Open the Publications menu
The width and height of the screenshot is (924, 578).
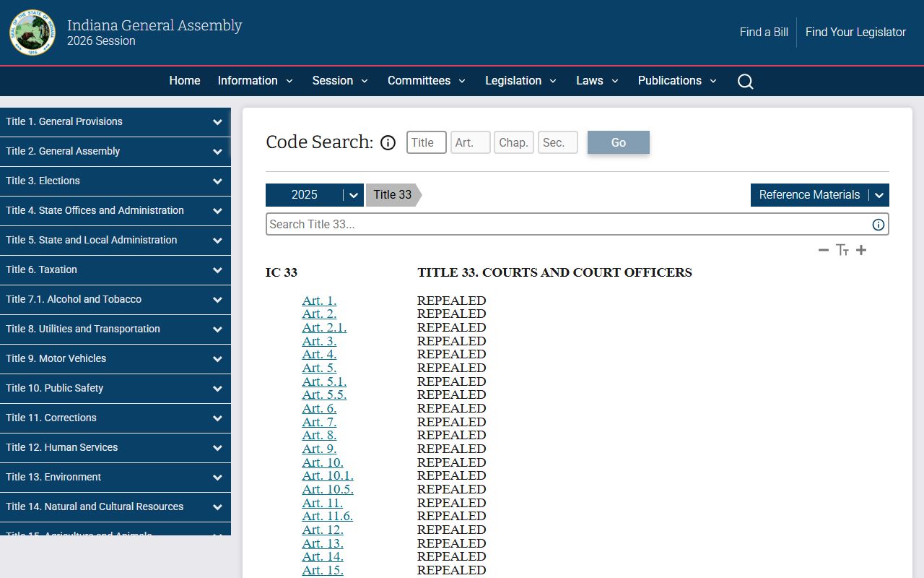click(x=678, y=81)
